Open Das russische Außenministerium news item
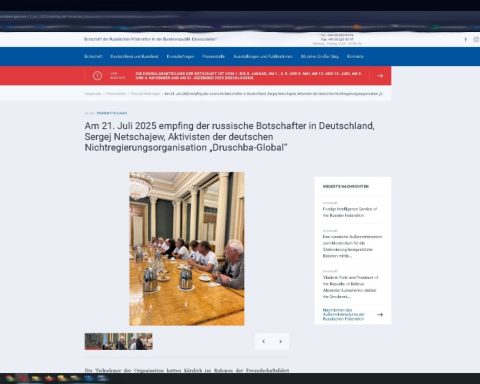Image resolution: width=480 pixels, height=384 pixels. (352, 246)
